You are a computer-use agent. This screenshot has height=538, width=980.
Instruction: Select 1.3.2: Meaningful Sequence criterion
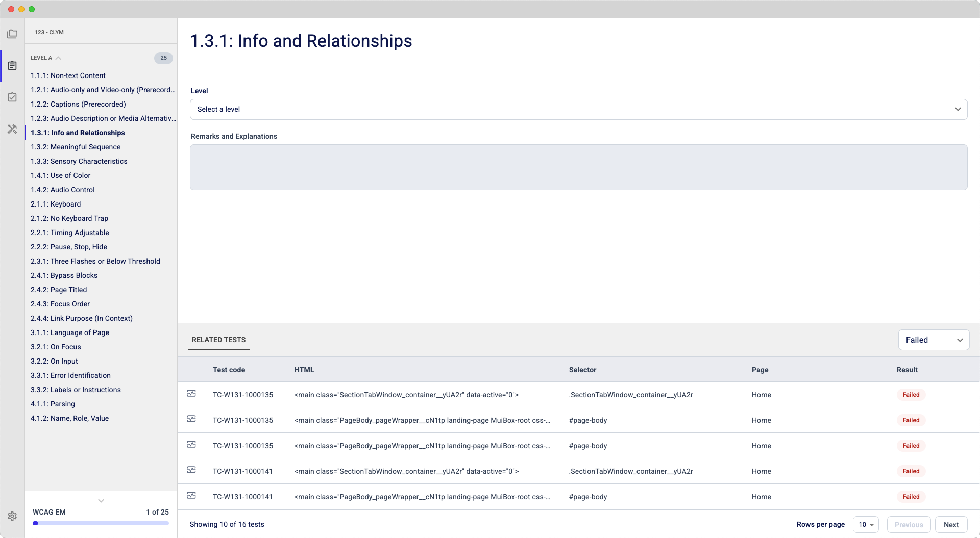(76, 147)
